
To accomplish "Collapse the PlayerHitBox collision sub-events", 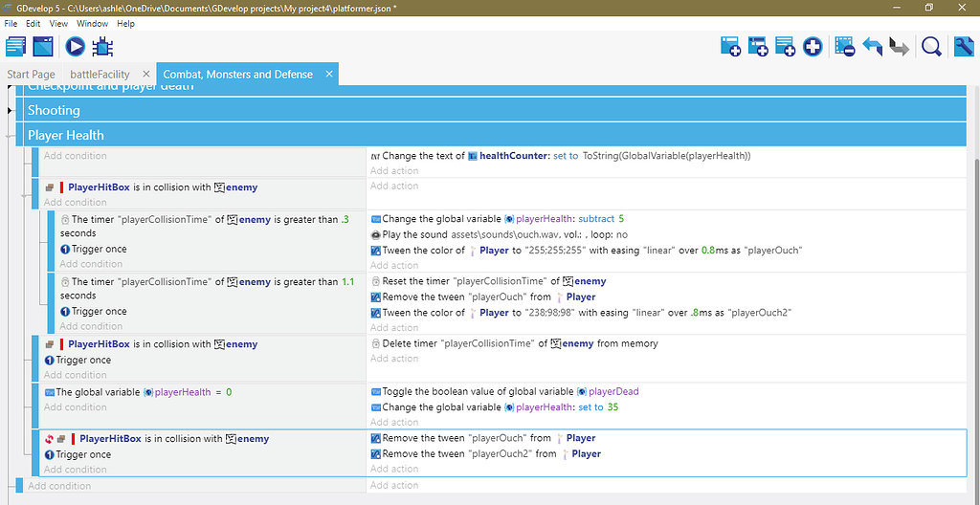I will coord(25,196).
